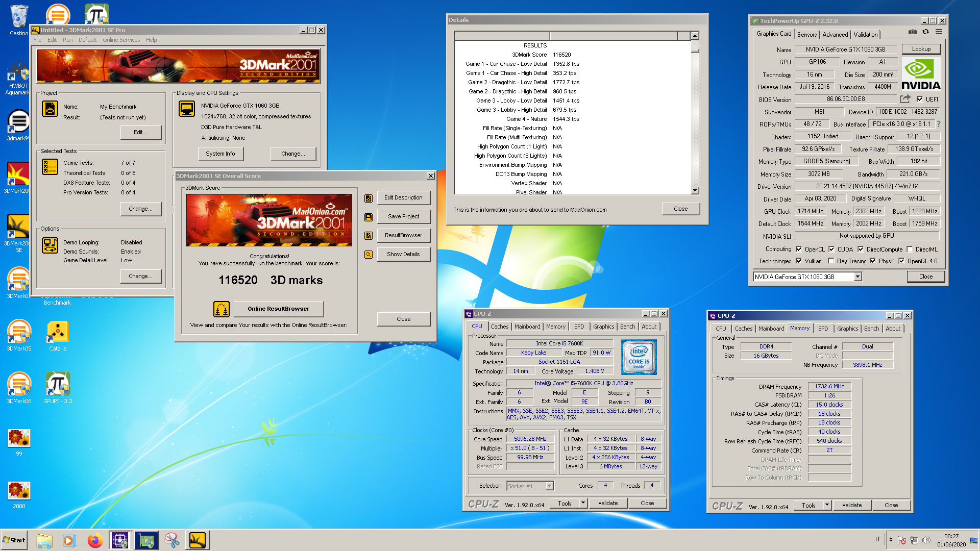This screenshot has height=551, width=980.
Task: Switch to Mainboard tab in CPU-Z CPU window
Action: (527, 327)
